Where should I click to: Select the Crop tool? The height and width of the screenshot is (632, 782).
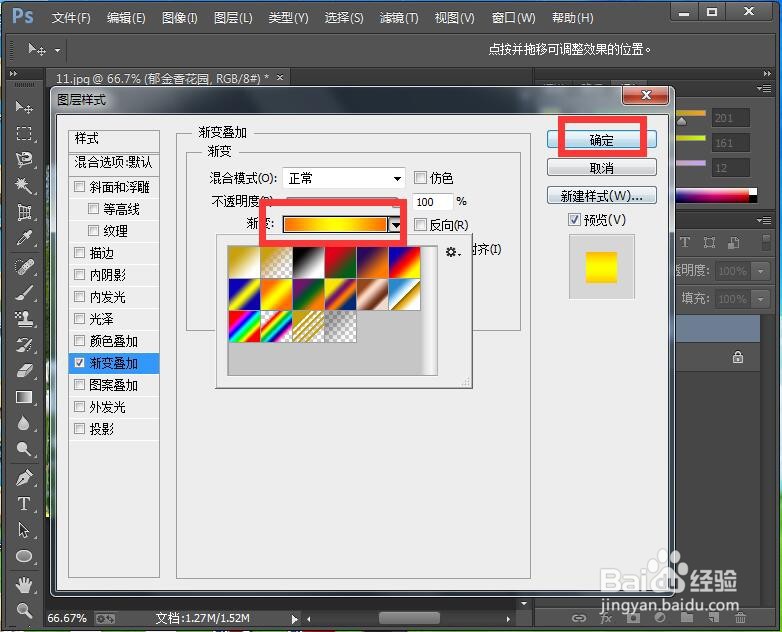[x=23, y=212]
